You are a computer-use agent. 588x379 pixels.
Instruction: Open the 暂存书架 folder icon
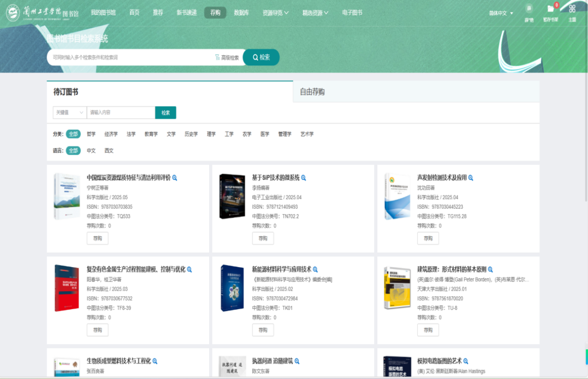point(550,9)
